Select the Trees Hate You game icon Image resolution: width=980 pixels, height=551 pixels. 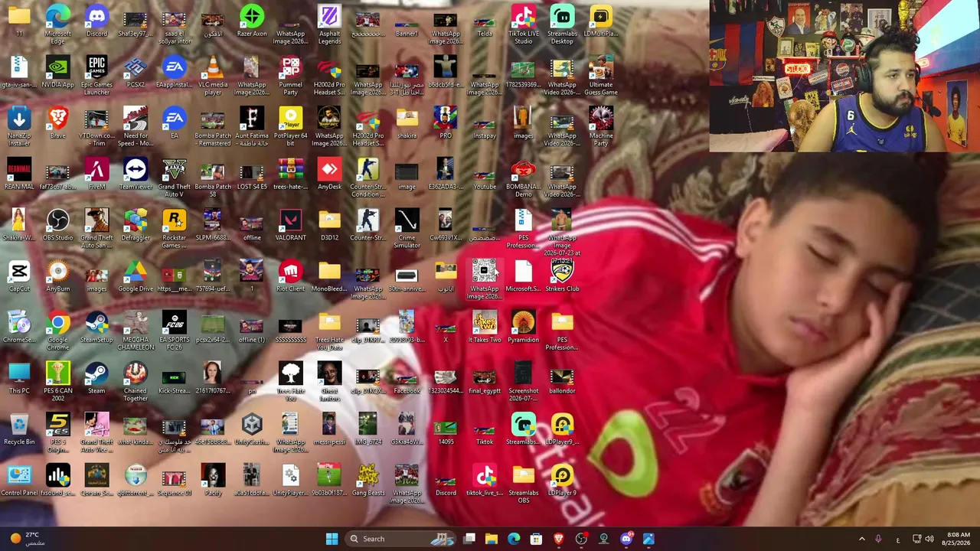pos(290,382)
